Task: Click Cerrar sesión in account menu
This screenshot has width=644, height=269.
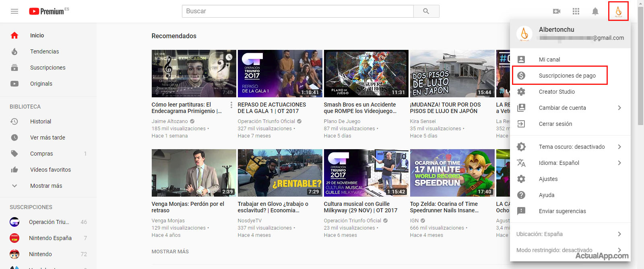Action: click(570, 124)
